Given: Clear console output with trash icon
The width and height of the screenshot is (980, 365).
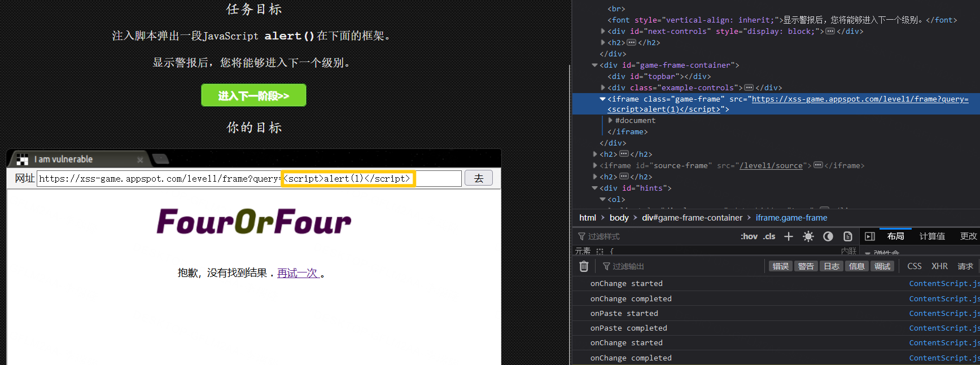Looking at the screenshot, I should tap(584, 266).
